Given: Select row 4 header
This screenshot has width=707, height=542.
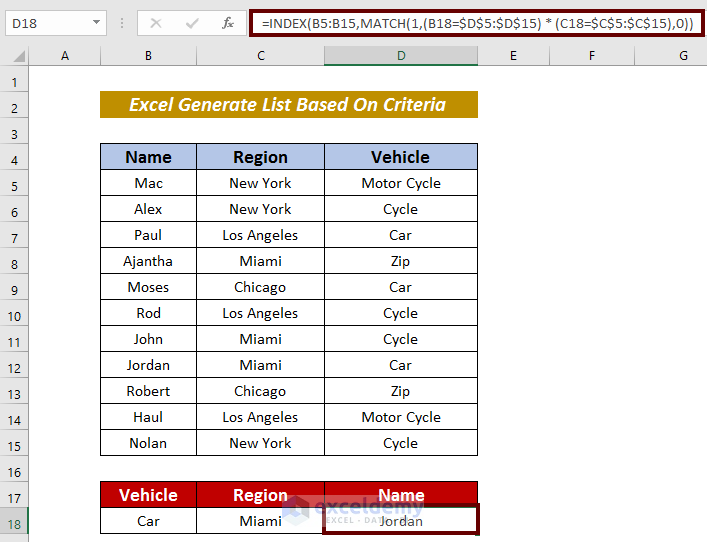Looking at the screenshot, I should click(15, 157).
